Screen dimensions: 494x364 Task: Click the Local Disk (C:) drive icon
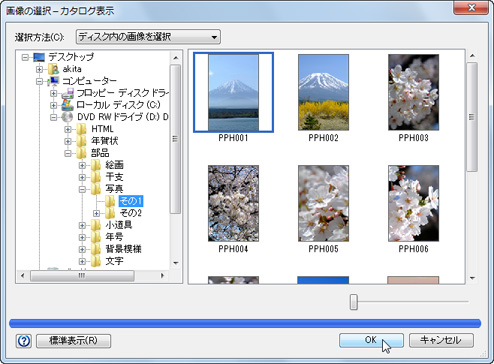point(67,105)
